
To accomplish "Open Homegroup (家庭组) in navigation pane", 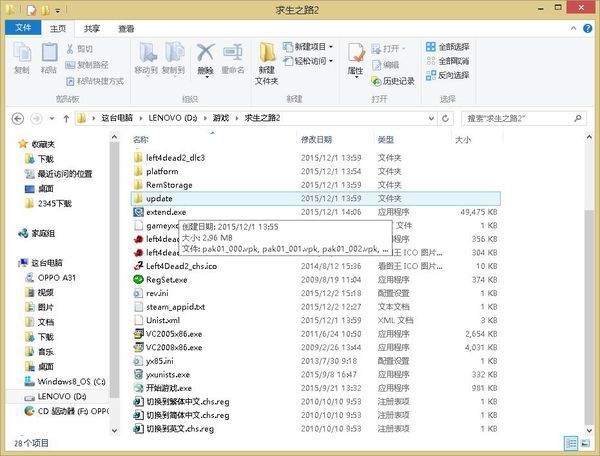I will click(x=43, y=233).
